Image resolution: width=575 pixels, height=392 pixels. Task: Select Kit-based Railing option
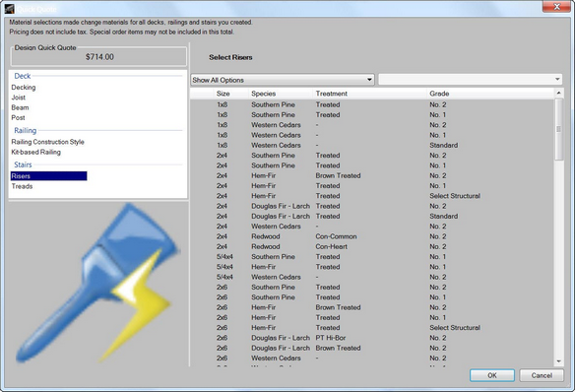pyautogui.click(x=35, y=153)
